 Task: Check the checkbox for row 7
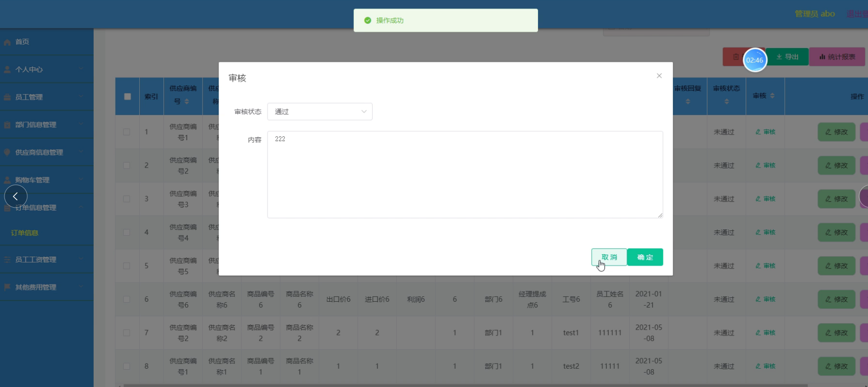[x=127, y=333]
